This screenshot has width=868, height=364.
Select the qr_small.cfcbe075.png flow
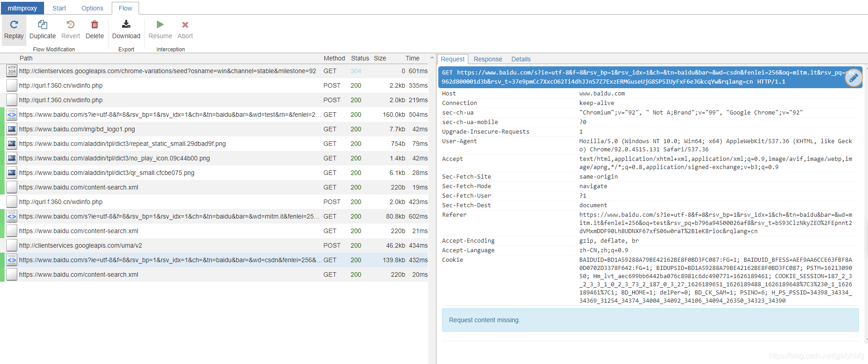click(x=214, y=173)
